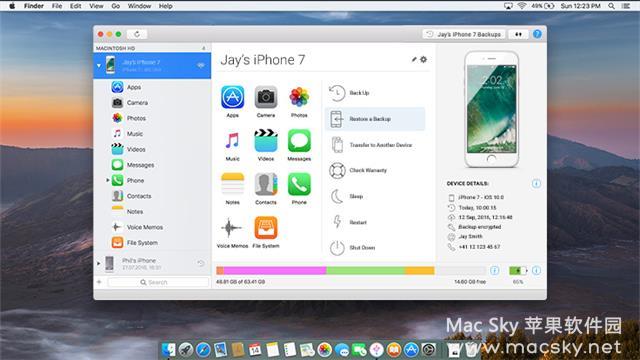This screenshot has width=640, height=360.
Task: Click the orange segment at storage bar's right
Action: (x=420, y=270)
